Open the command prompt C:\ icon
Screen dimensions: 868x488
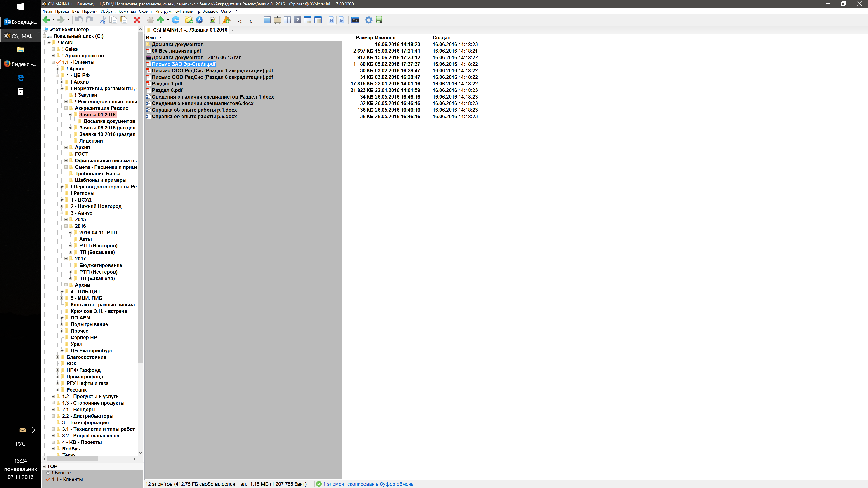[355, 20]
